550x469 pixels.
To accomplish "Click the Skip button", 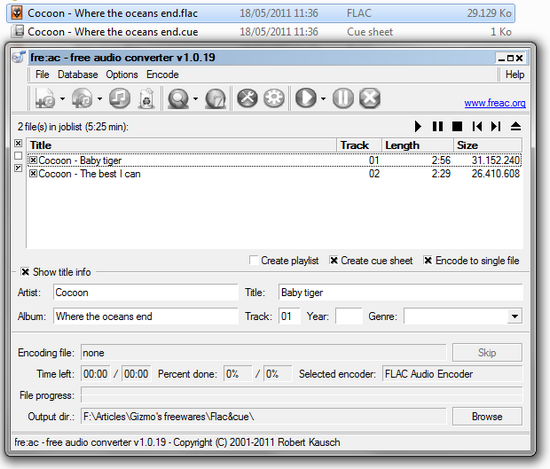I will click(x=487, y=353).
